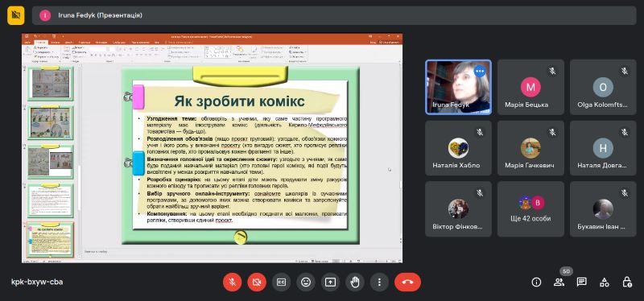Unmute microphone with the red mic button

point(232,282)
